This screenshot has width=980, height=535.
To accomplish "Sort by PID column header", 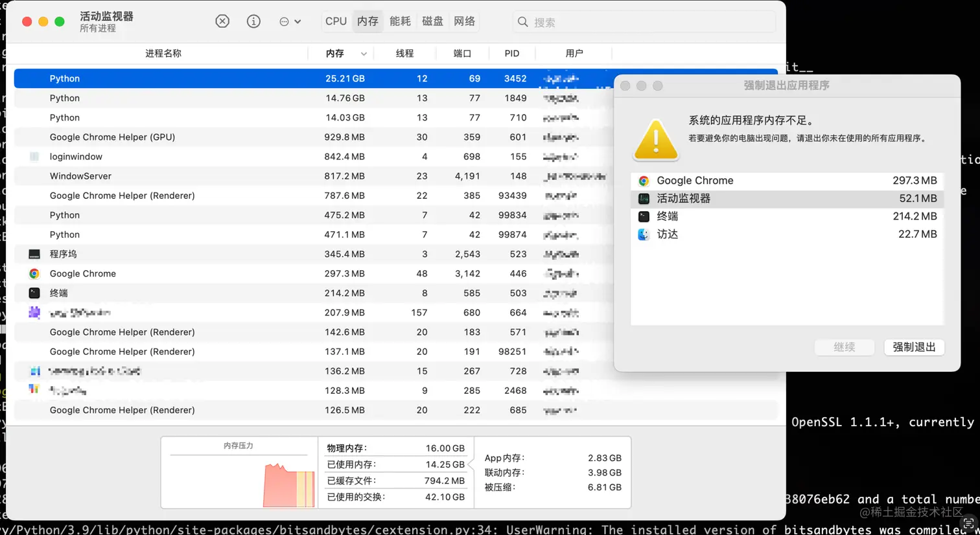I will click(512, 53).
